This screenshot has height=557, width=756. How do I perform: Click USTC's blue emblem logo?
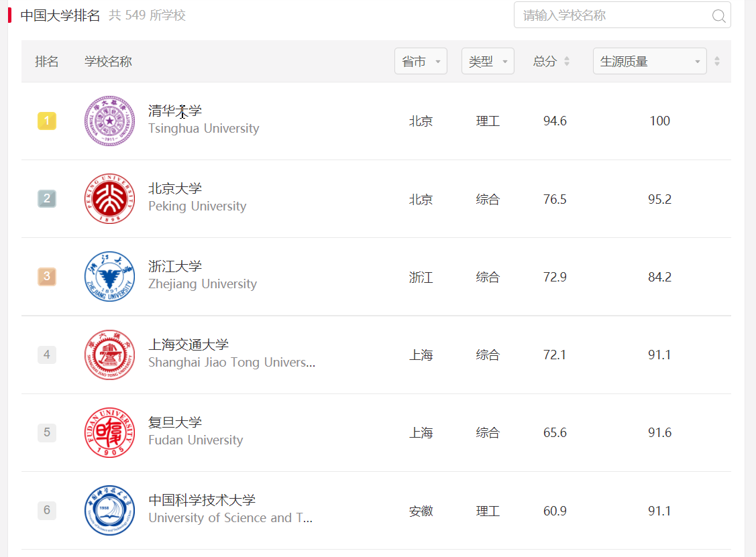(109, 511)
